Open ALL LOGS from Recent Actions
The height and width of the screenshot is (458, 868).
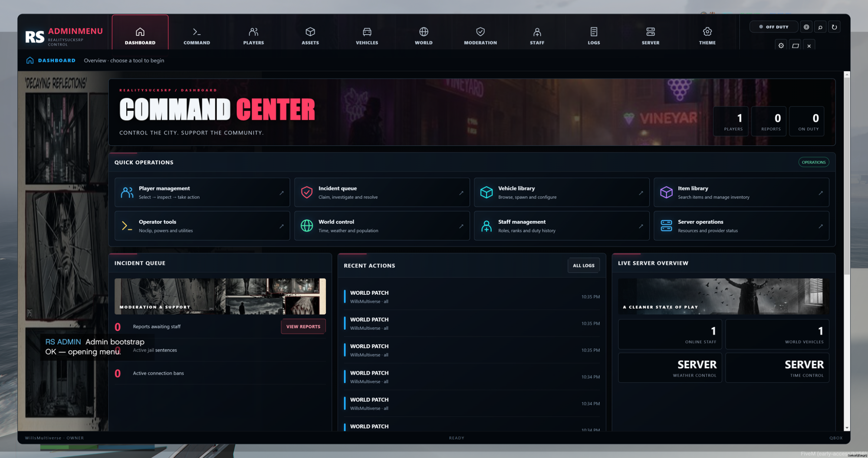point(583,265)
